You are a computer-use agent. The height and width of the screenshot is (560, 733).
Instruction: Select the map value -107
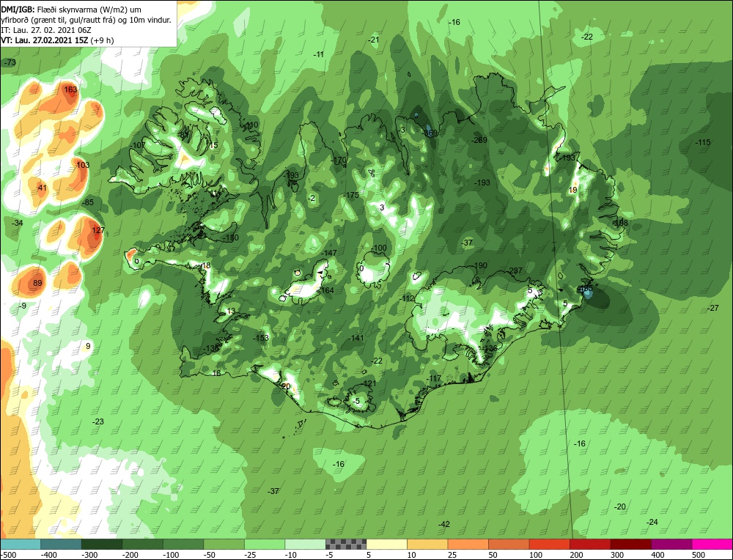[138, 145]
